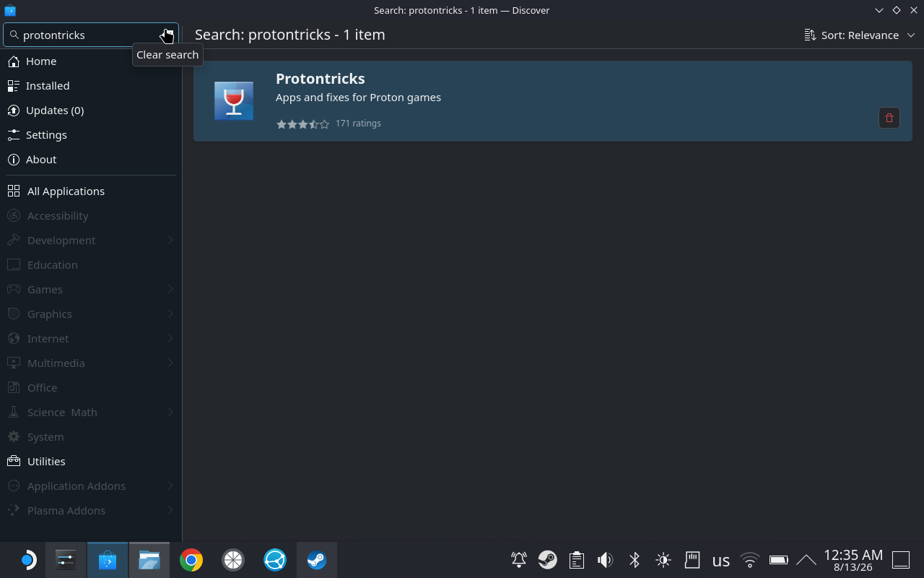The image size is (924, 578).
Task: Click the Wi-Fi network tray icon
Action: click(750, 560)
